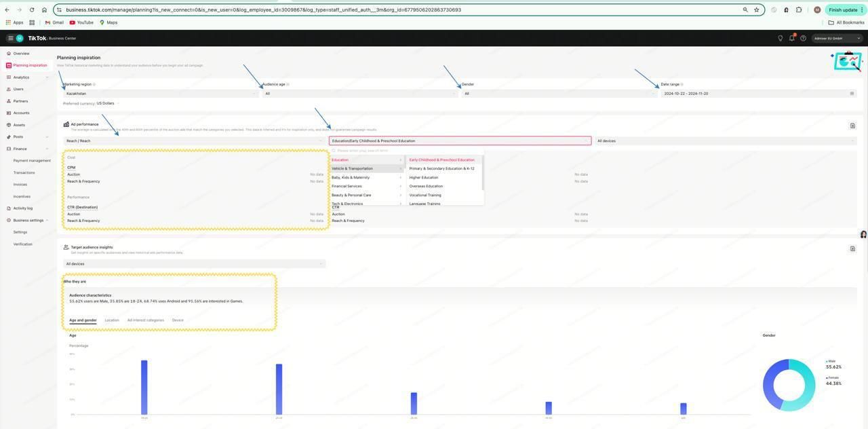Open Assets in the sidebar
Image resolution: width=868 pixels, height=429 pixels.
click(x=19, y=125)
